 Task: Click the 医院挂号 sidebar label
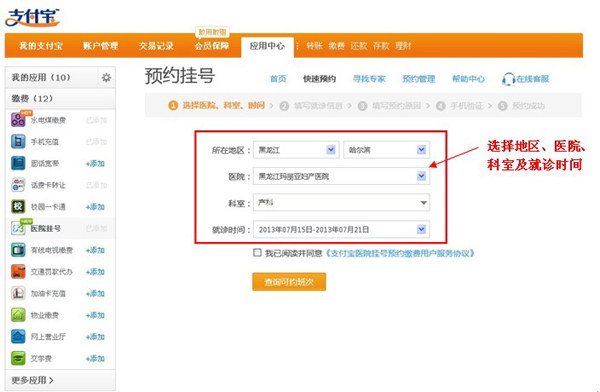point(46,229)
